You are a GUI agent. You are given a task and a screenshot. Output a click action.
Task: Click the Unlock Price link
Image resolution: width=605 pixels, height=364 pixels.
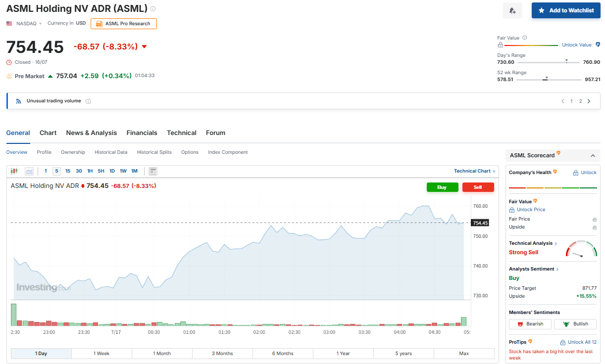(531, 210)
